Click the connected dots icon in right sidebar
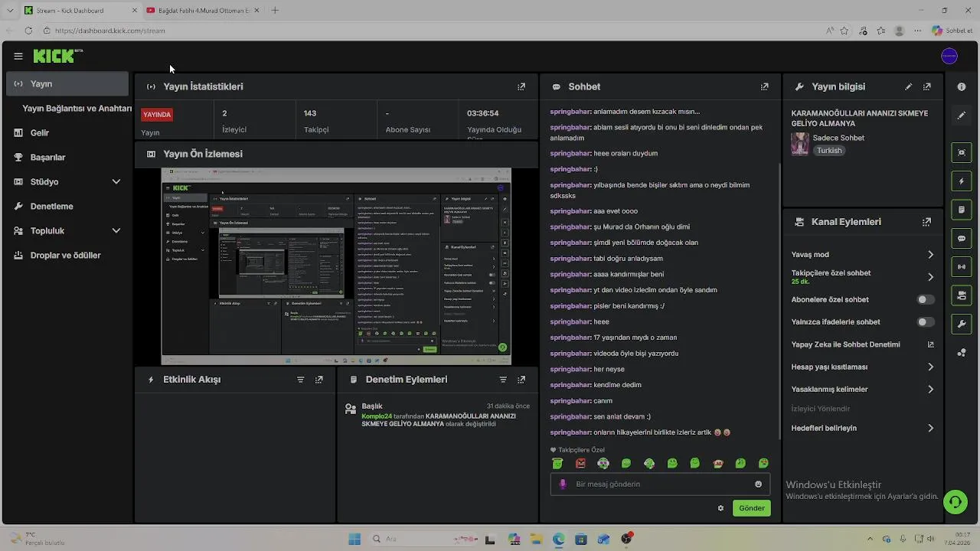This screenshot has height=551, width=980. tap(962, 353)
